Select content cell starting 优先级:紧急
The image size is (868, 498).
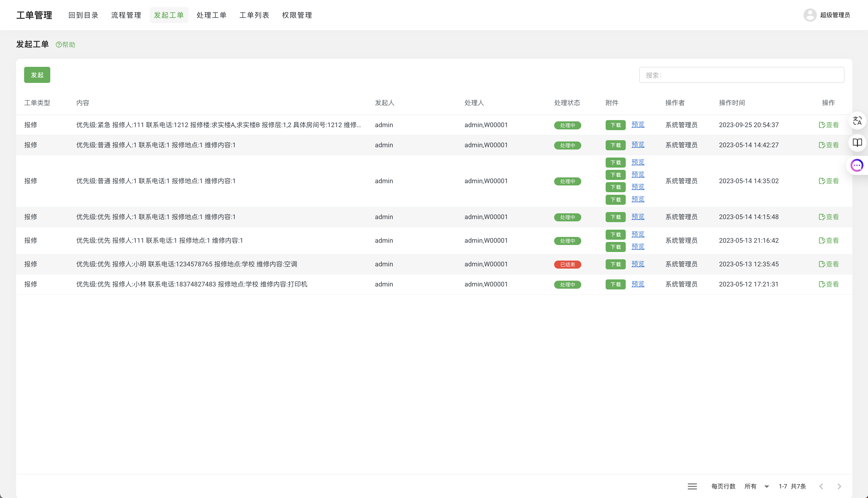pyautogui.click(x=218, y=125)
